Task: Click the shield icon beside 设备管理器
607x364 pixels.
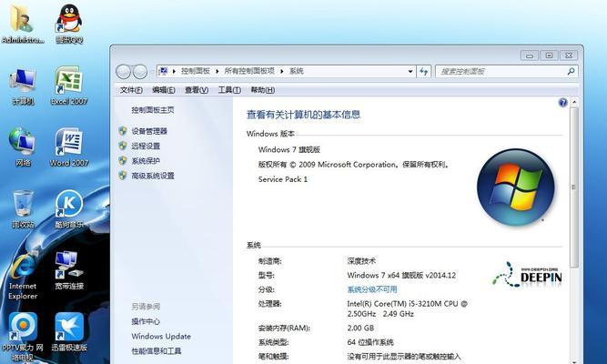Action: point(123,131)
